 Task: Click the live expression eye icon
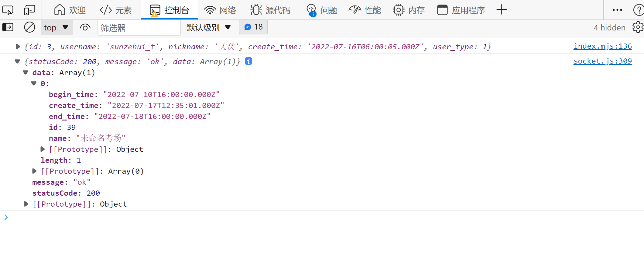pos(85,28)
